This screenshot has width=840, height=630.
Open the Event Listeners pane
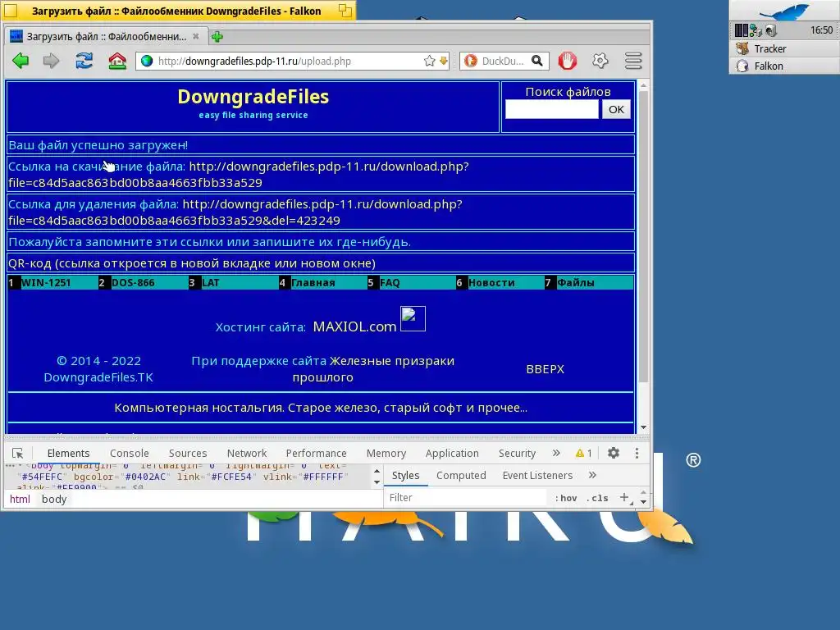tap(537, 475)
